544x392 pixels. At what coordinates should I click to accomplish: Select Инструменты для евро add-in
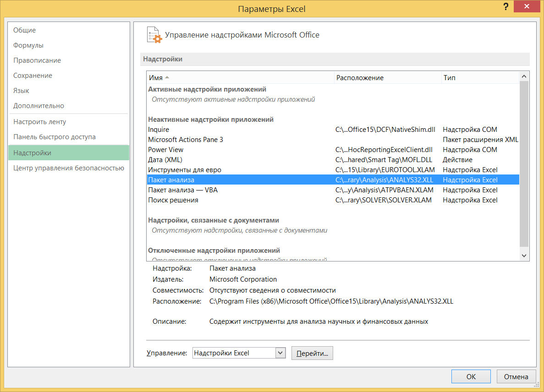[x=333, y=170]
